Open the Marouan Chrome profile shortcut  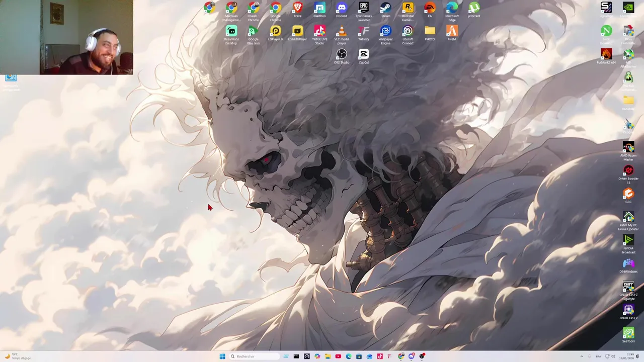coord(231,12)
